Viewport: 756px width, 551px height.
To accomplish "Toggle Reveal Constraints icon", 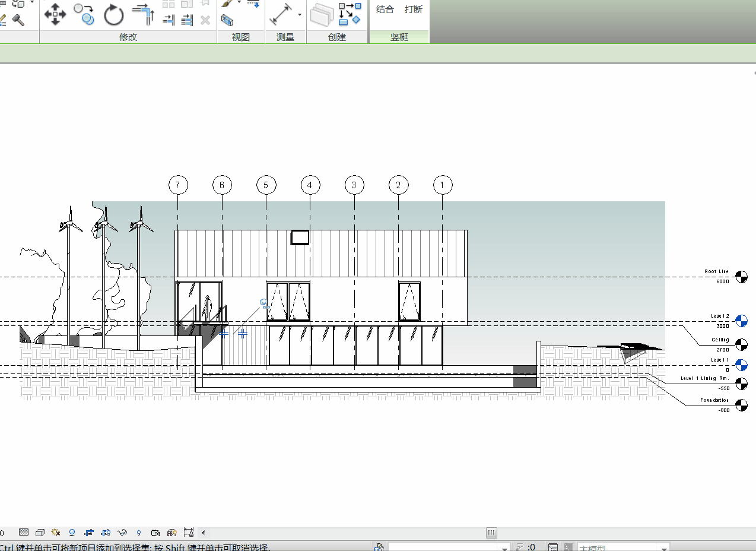I will click(188, 533).
